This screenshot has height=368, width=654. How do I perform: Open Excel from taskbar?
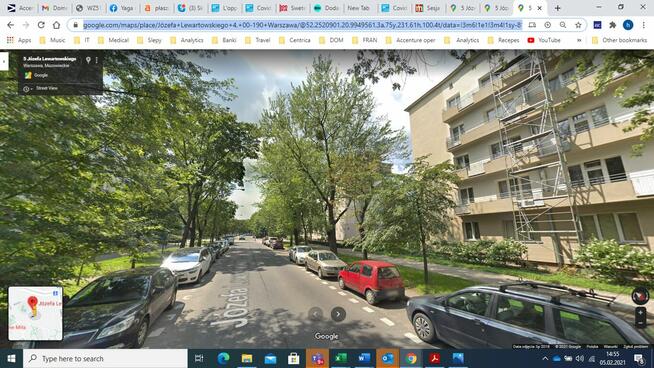pos(341,358)
